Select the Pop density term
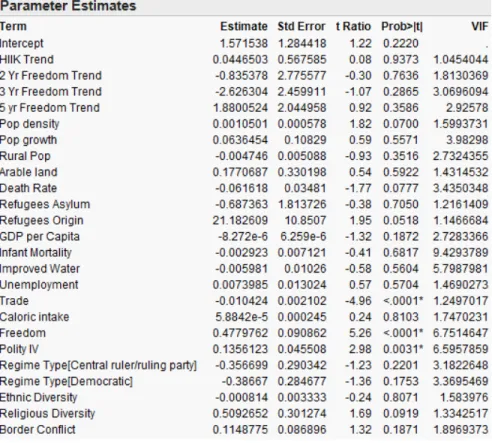The width and height of the screenshot is (492, 443). tap(29, 124)
